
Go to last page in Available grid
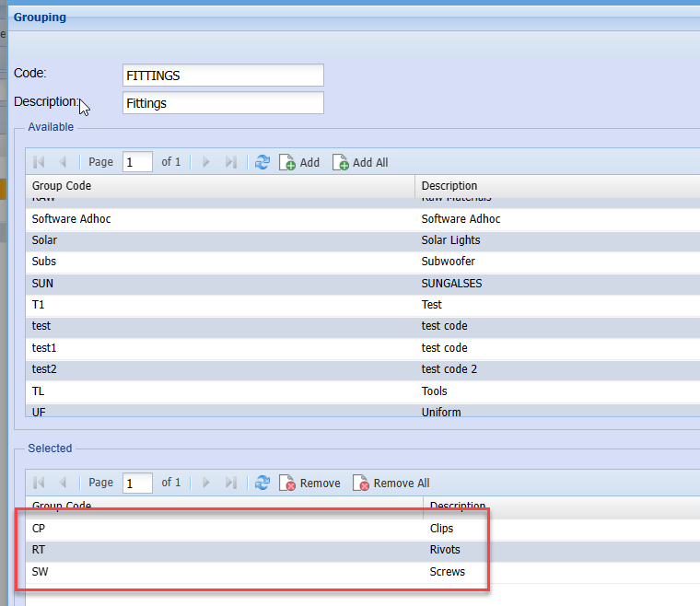231,162
